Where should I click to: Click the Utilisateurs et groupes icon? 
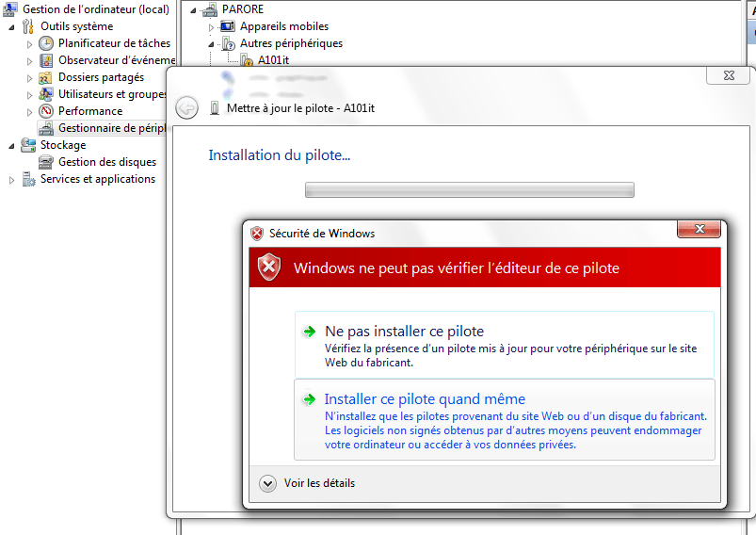tap(46, 94)
